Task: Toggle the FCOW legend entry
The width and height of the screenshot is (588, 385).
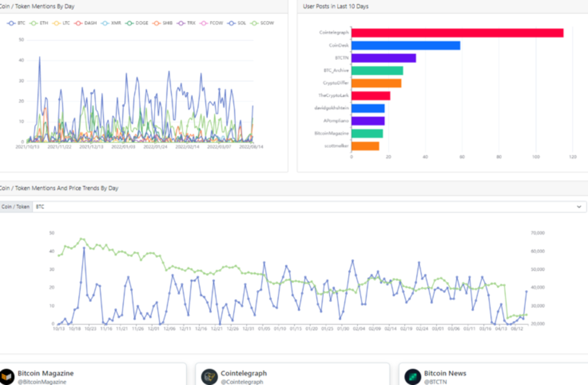Action: point(211,23)
